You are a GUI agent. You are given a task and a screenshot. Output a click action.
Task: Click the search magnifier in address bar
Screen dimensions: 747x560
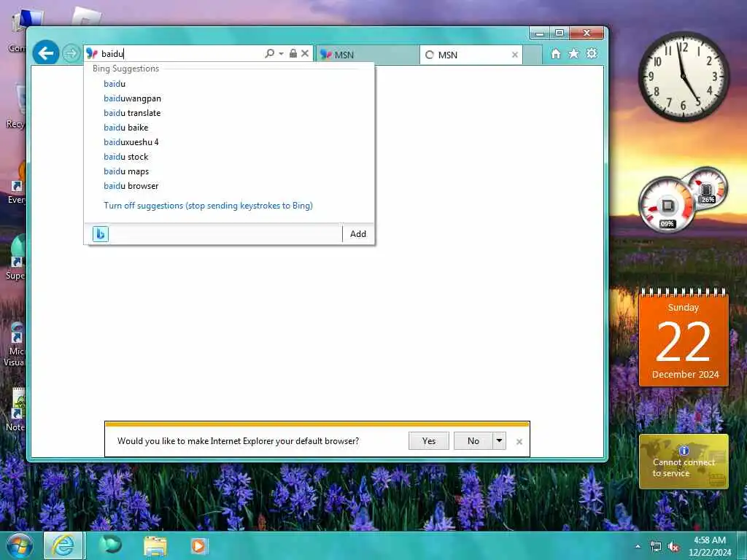pyautogui.click(x=270, y=53)
